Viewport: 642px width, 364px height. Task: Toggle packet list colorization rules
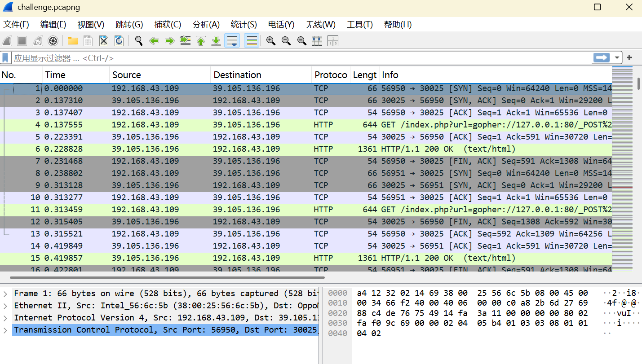click(252, 41)
